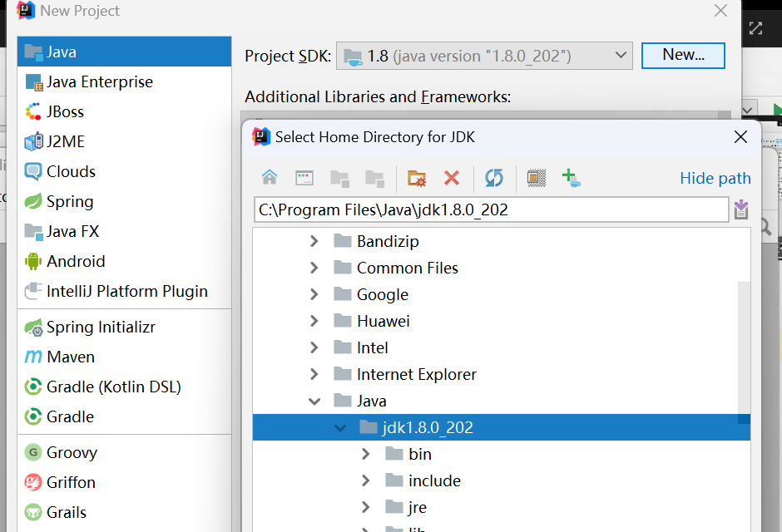
Task: Expand the bin folder
Action: click(365, 454)
